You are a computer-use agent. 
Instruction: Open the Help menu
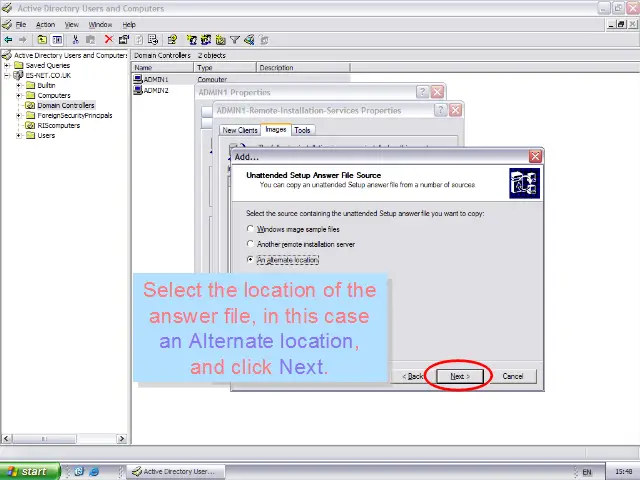tap(129, 24)
